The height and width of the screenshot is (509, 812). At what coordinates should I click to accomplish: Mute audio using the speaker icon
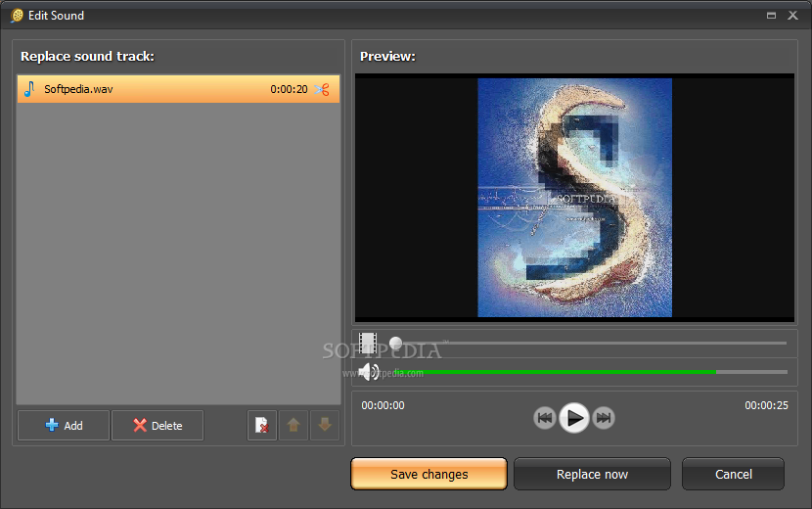pyautogui.click(x=369, y=372)
